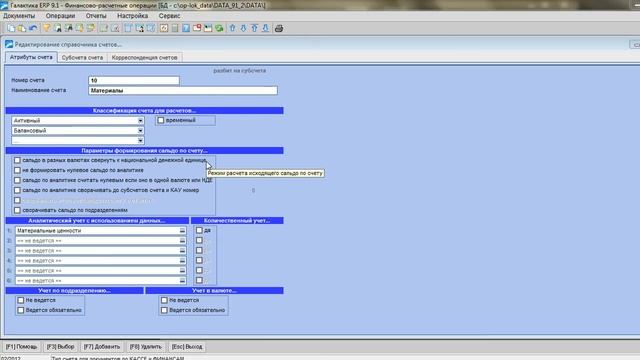Open the Документы menu
Viewport: 640px width, 360px height.
19,16
